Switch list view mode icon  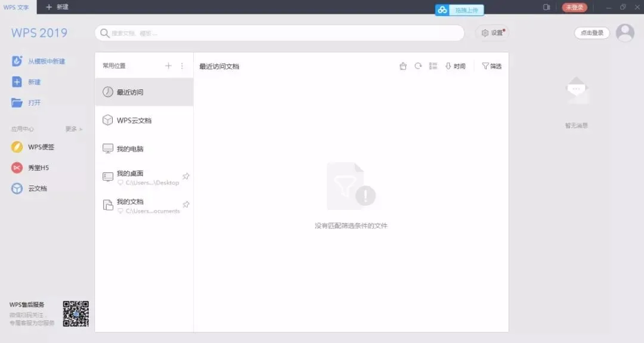tap(433, 66)
